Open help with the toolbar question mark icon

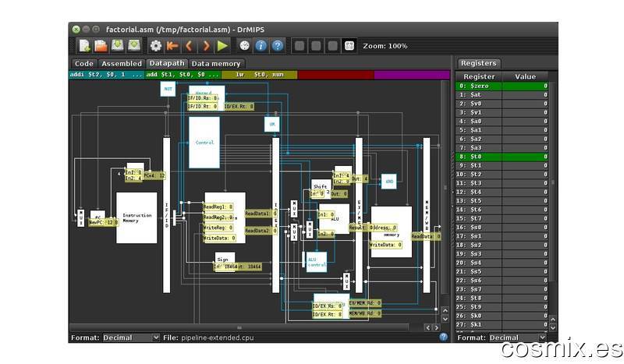pyautogui.click(x=278, y=46)
